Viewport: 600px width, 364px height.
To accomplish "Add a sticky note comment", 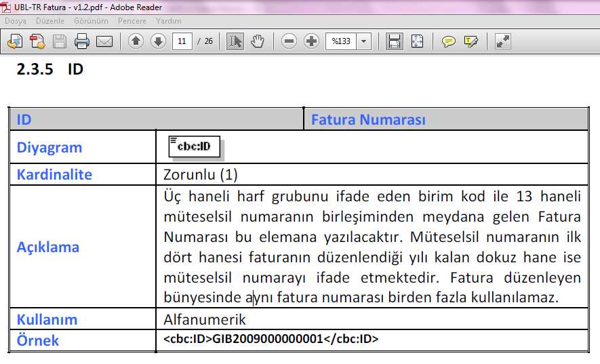I will tap(448, 41).
